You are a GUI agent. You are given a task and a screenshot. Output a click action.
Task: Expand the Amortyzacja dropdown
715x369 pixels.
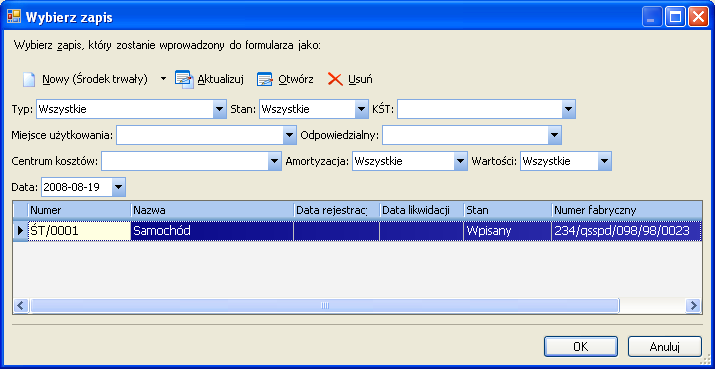[x=461, y=161]
